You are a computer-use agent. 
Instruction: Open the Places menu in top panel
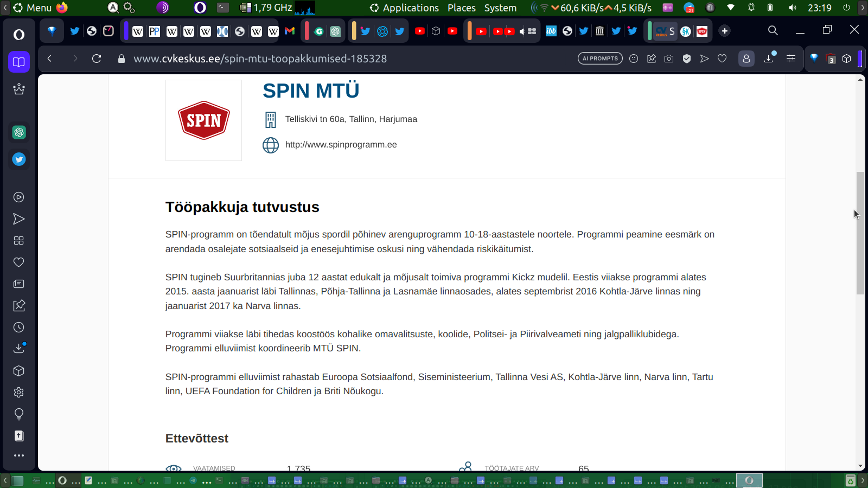(462, 8)
